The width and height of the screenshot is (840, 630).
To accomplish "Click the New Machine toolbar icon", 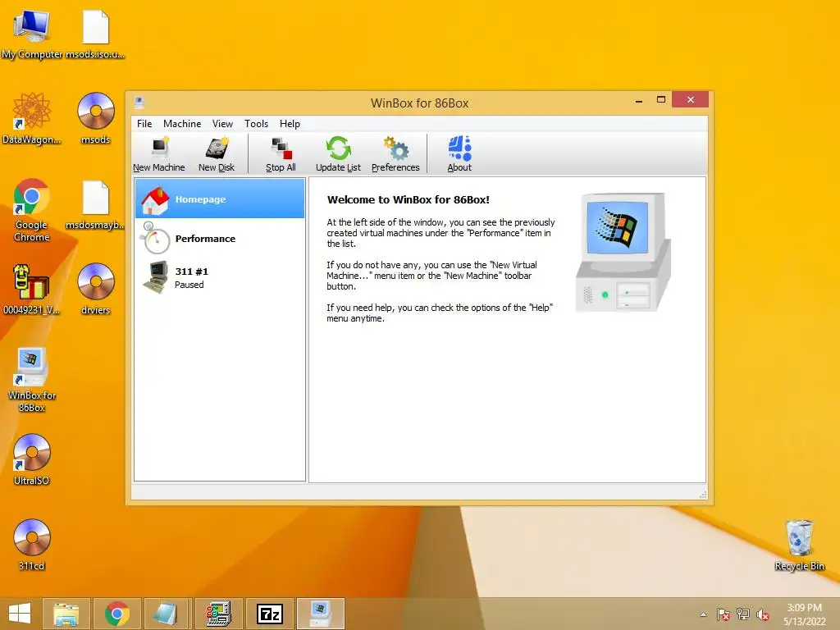I will coord(159,154).
